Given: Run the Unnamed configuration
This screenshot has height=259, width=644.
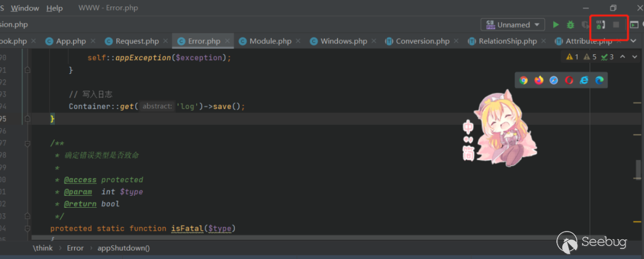Looking at the screenshot, I should click(x=556, y=25).
